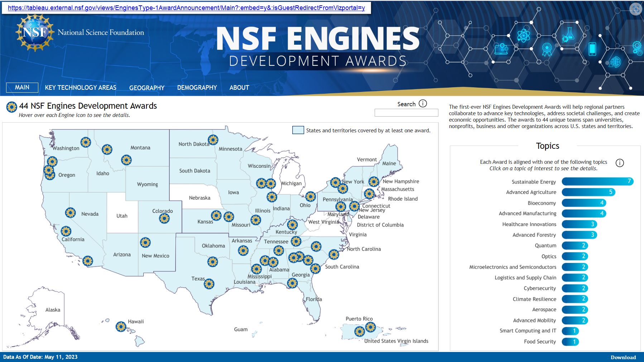Click the Colorado Engine award icon
Image resolution: width=644 pixels, height=362 pixels.
coord(164,217)
